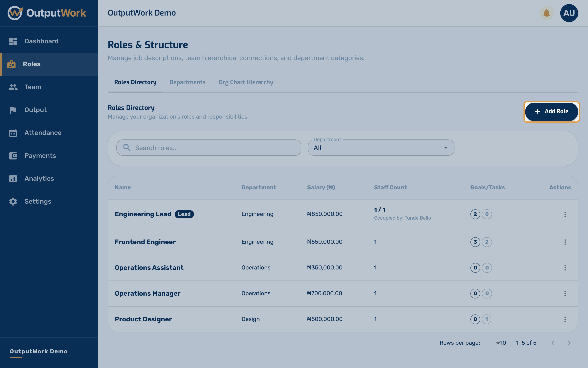Screen dimensions: 588x368
Task: Open actions menu for Product Designer
Action: pyautogui.click(x=565, y=319)
